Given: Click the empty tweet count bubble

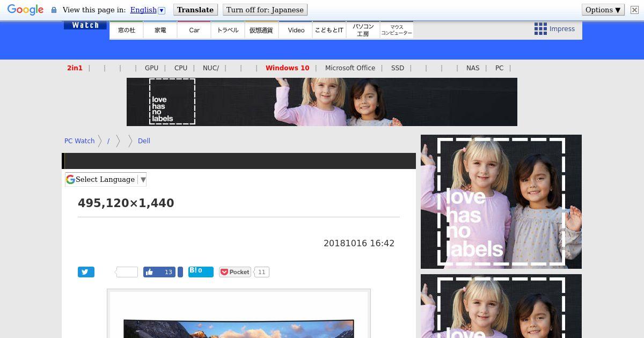Looking at the screenshot, I should click(x=127, y=272).
